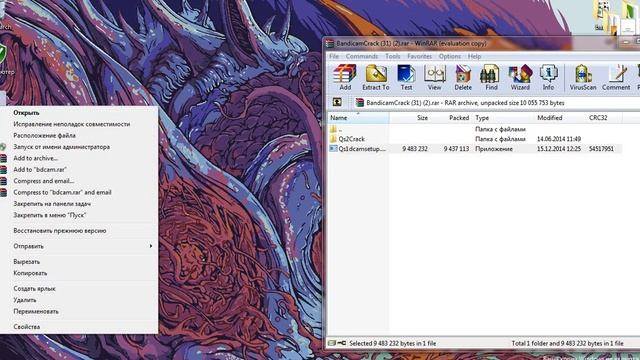Screen dimensions: 640x360
Task: Open the File menu in WinRAR
Action: pyautogui.click(x=334, y=56)
